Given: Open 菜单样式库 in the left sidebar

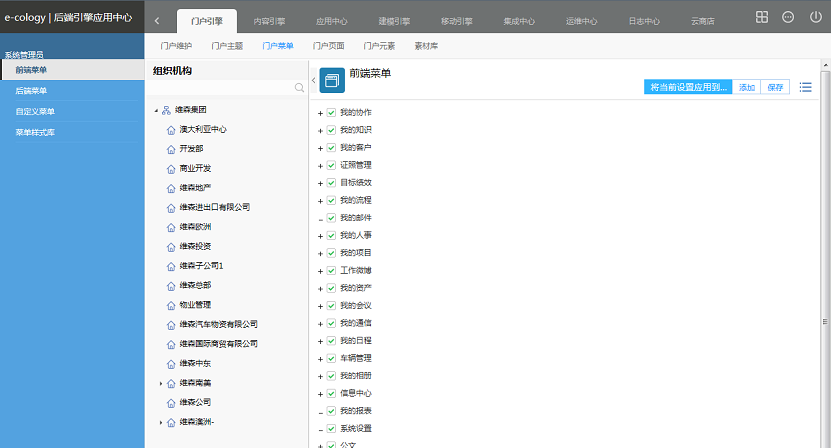Looking at the screenshot, I should pos(35,132).
